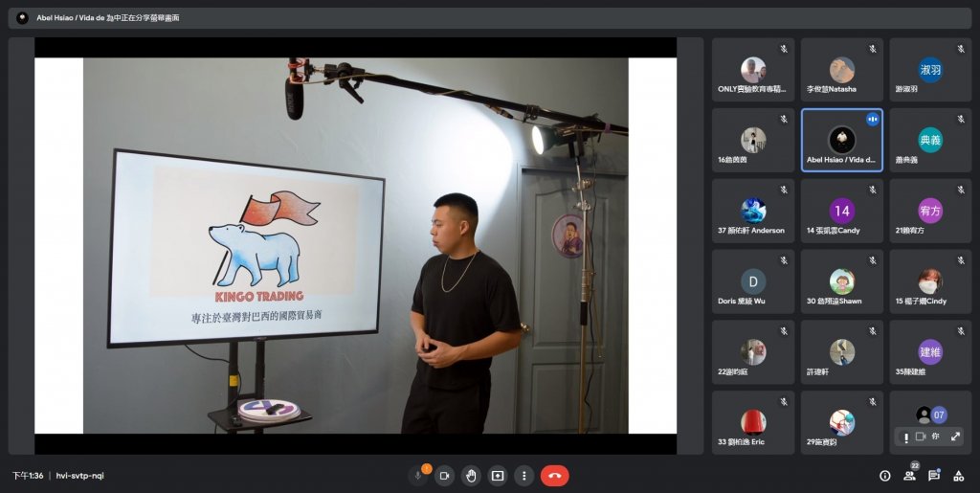Select the 37 Anderson participant avatar

click(x=753, y=211)
